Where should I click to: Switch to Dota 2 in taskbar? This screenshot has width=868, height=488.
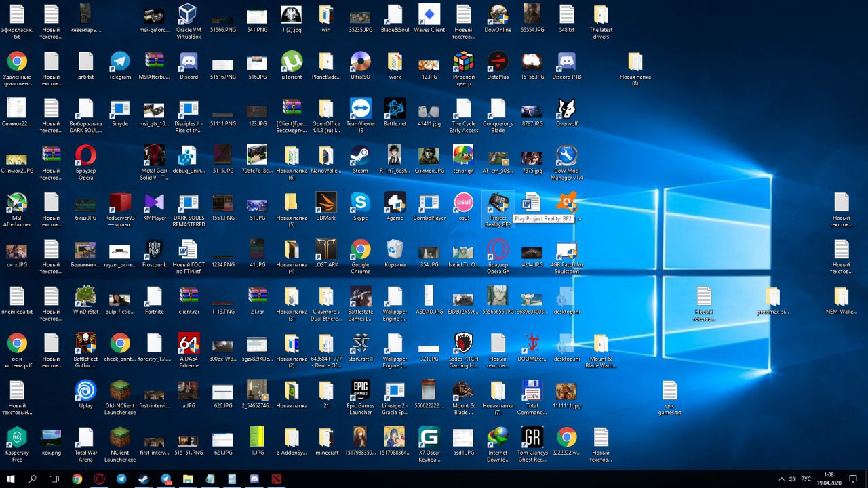point(276,479)
